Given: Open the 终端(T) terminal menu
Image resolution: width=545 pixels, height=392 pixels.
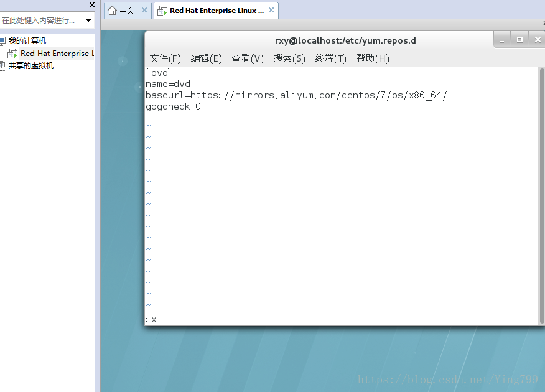Looking at the screenshot, I should [x=330, y=58].
